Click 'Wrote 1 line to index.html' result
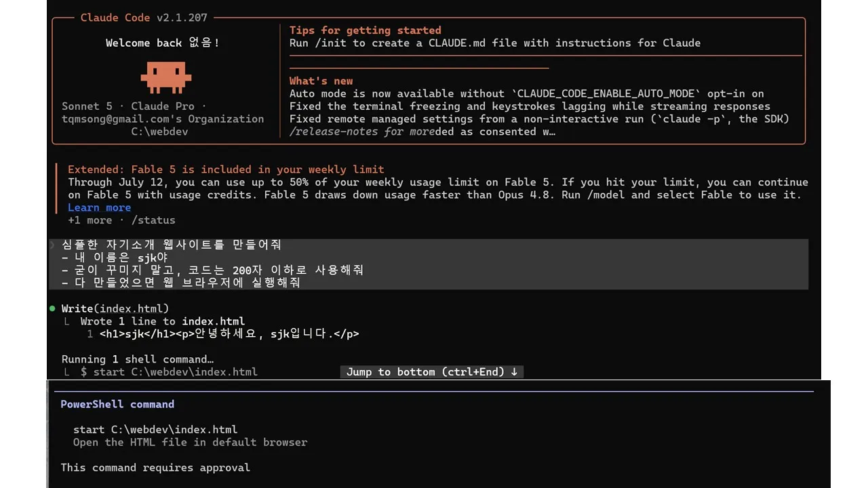Image resolution: width=868 pixels, height=488 pixels. (x=163, y=321)
